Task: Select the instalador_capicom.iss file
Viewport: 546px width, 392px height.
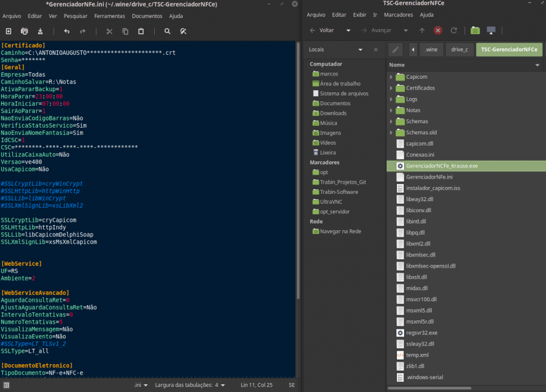Action: [433, 188]
